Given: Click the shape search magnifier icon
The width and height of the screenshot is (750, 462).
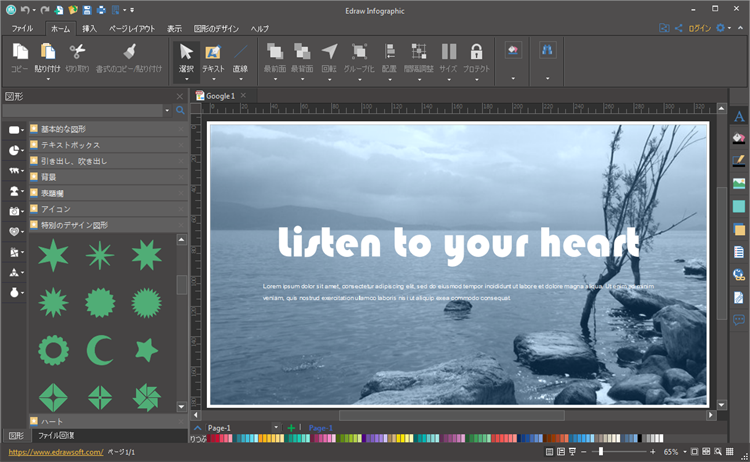Looking at the screenshot, I should pyautogui.click(x=181, y=111).
